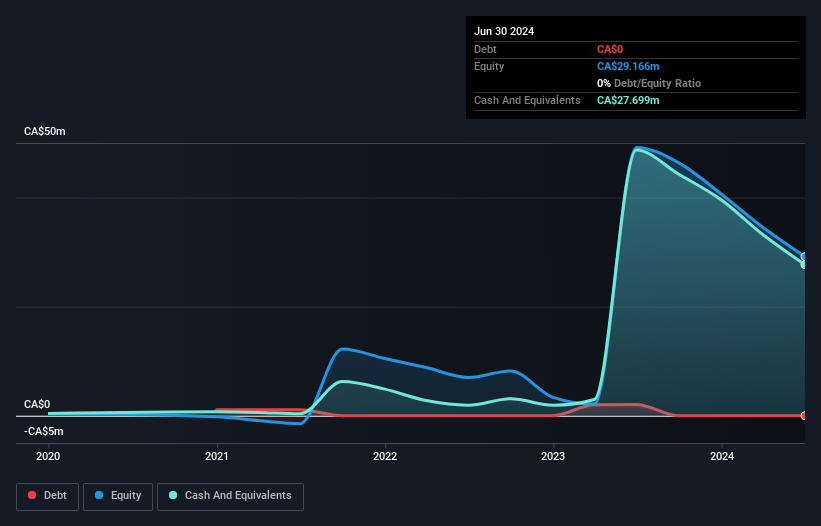Select the teal Cash endpoint marker
The width and height of the screenshot is (821, 526).
click(804, 265)
